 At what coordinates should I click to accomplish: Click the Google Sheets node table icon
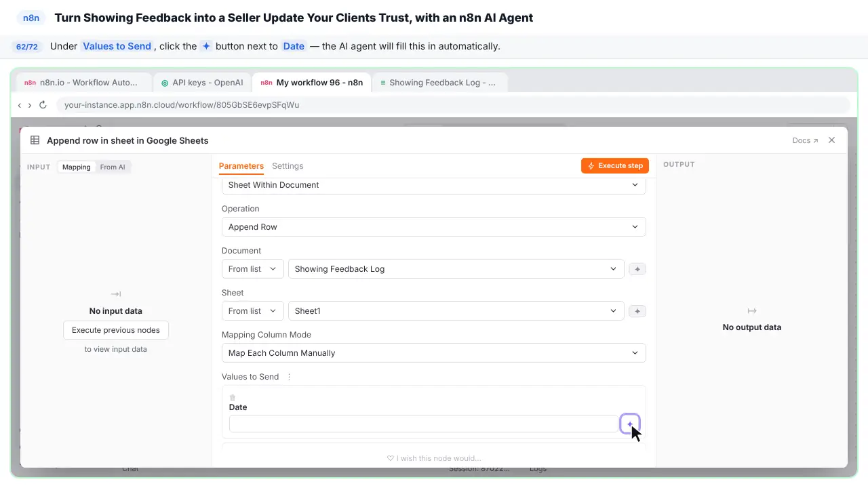(x=35, y=140)
